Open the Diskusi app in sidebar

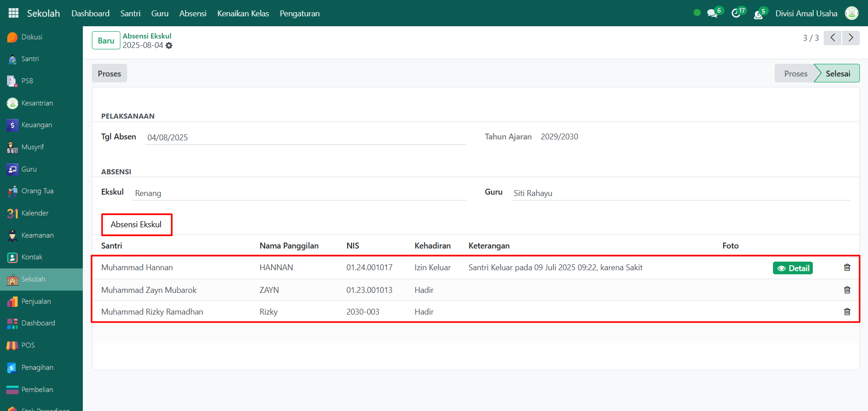click(32, 37)
